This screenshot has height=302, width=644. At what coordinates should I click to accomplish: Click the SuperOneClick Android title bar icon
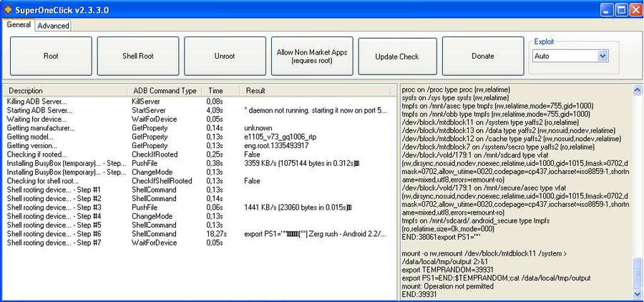click(x=8, y=9)
